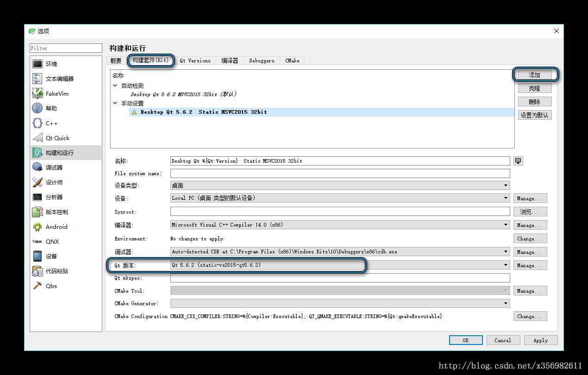Click the 名称 kit name field
Image resolution: width=588 pixels, height=375 pixels.
pyautogui.click(x=340, y=161)
